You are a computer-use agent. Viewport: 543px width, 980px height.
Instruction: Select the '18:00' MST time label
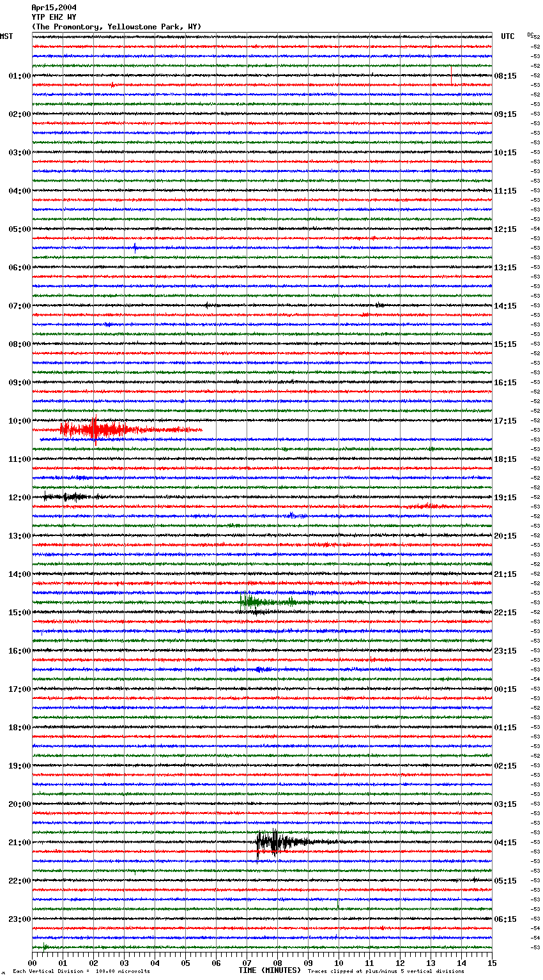[19, 728]
